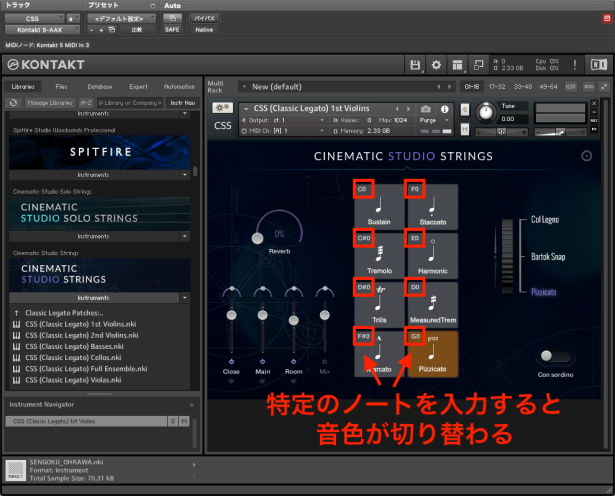This screenshot has width=615, height=496.
Task: Open the preset default settings dropdown
Action: (x=121, y=18)
